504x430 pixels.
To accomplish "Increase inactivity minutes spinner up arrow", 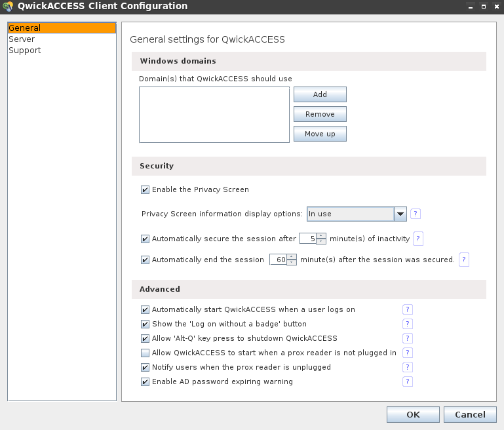I will tap(320, 236).
